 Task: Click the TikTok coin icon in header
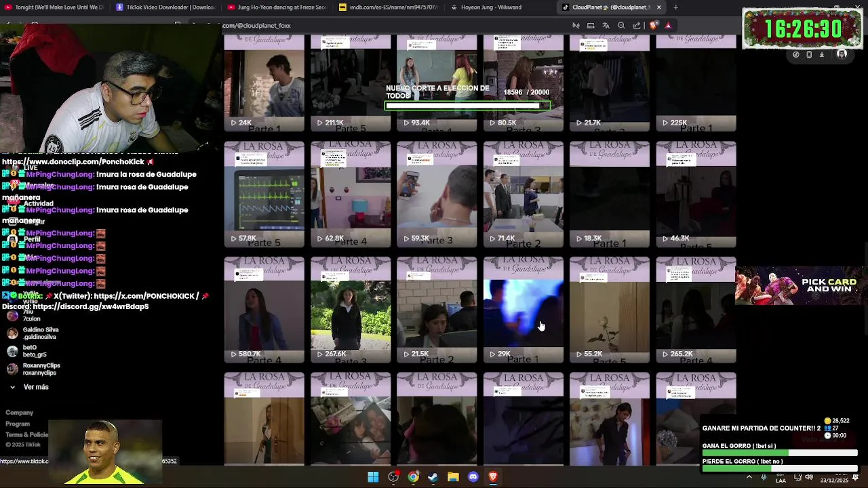796,55
